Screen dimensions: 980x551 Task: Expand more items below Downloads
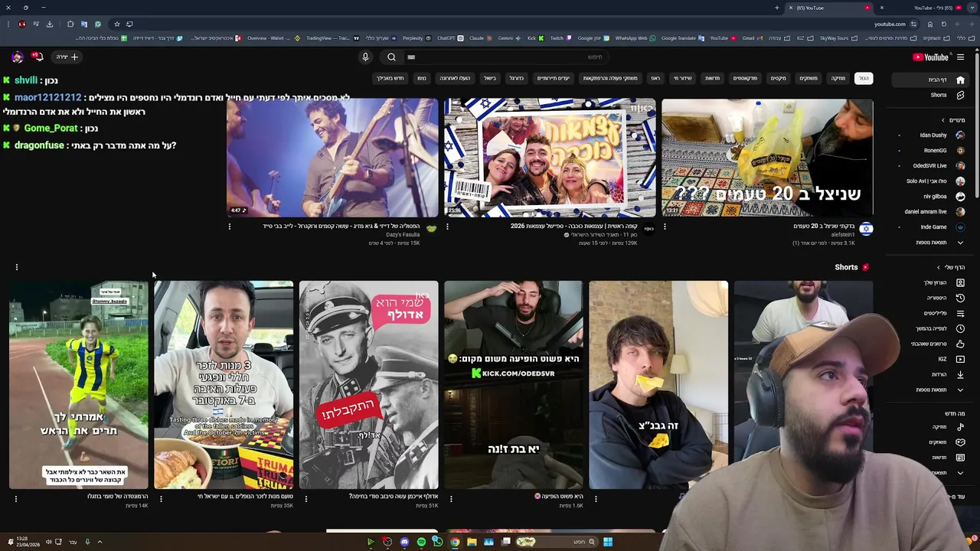pos(960,390)
